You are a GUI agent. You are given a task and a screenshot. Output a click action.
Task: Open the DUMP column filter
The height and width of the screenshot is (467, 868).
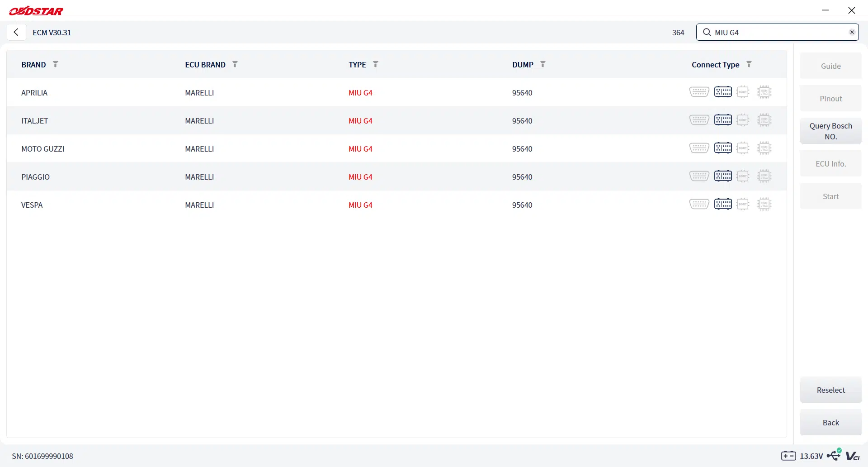click(x=543, y=64)
